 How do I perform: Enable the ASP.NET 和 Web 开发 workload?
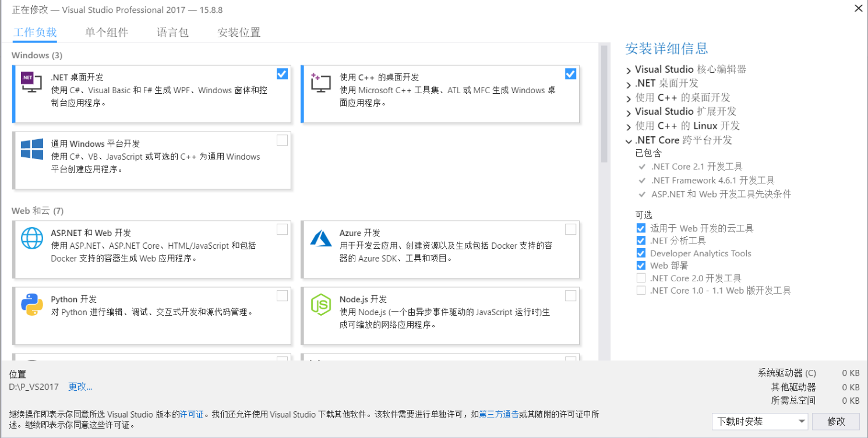point(282,229)
